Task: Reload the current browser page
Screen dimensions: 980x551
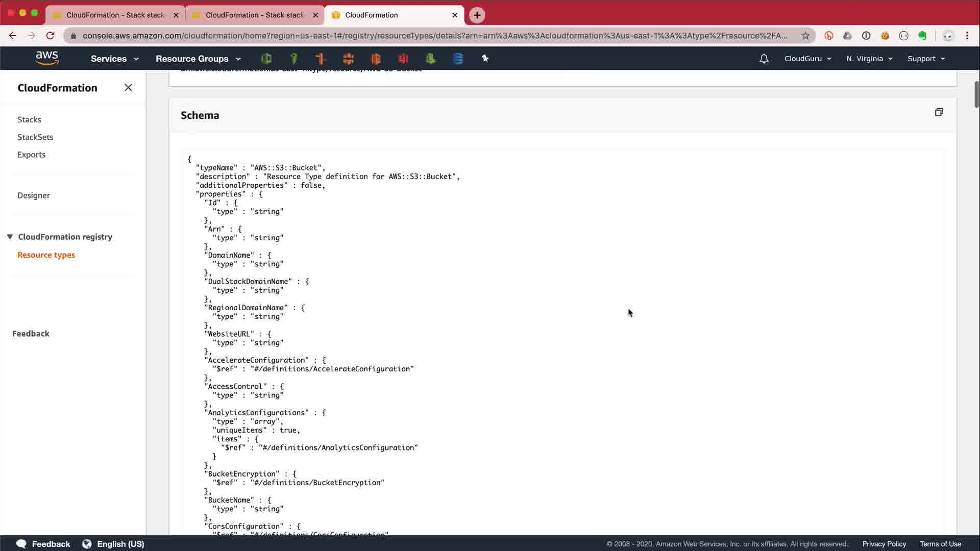Action: pos(50,36)
